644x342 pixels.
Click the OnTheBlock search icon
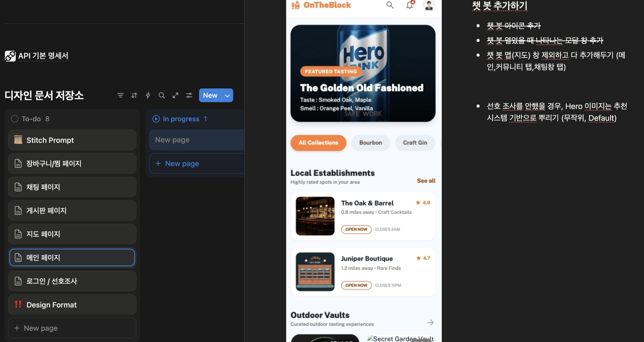tap(390, 5)
